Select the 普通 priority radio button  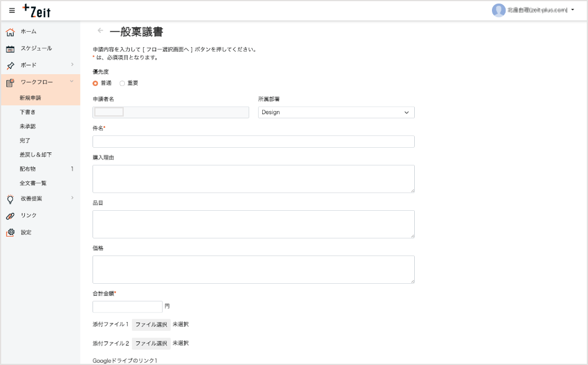point(95,84)
